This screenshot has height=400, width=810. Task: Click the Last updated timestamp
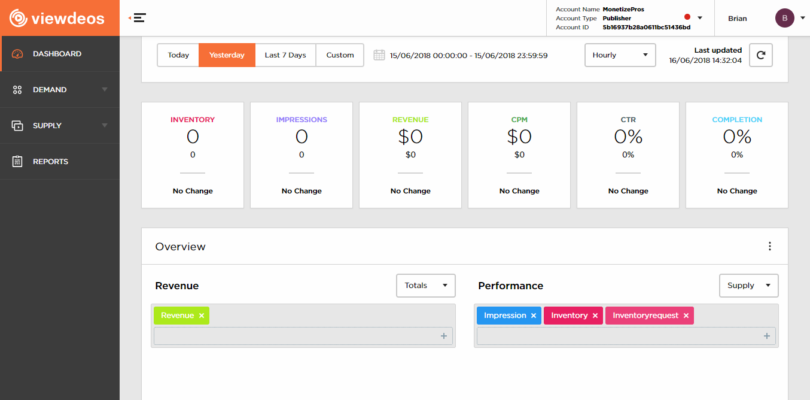click(706, 60)
